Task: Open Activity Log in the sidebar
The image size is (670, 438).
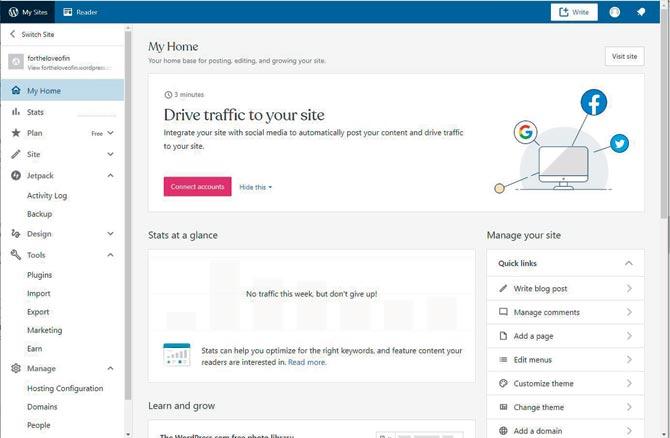Action: 47,195
